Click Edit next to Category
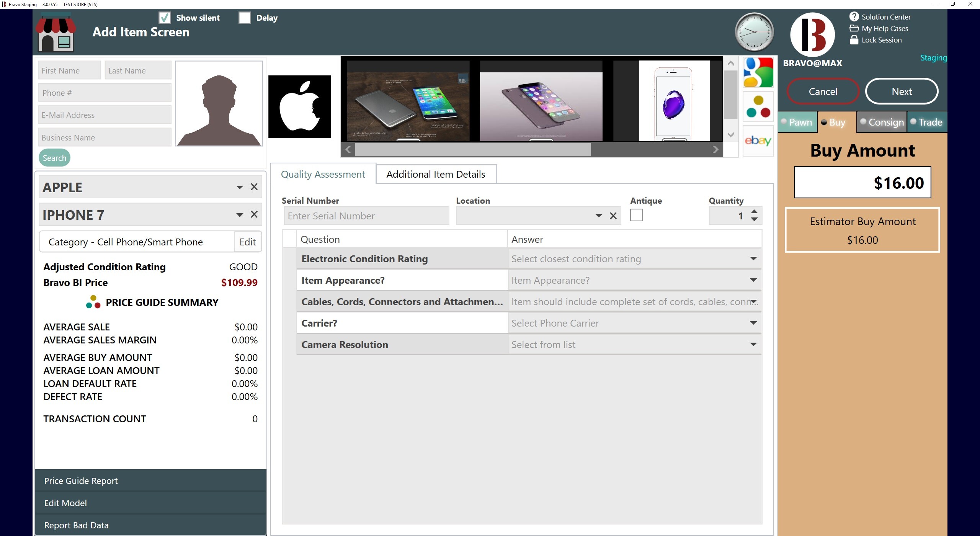 [248, 242]
